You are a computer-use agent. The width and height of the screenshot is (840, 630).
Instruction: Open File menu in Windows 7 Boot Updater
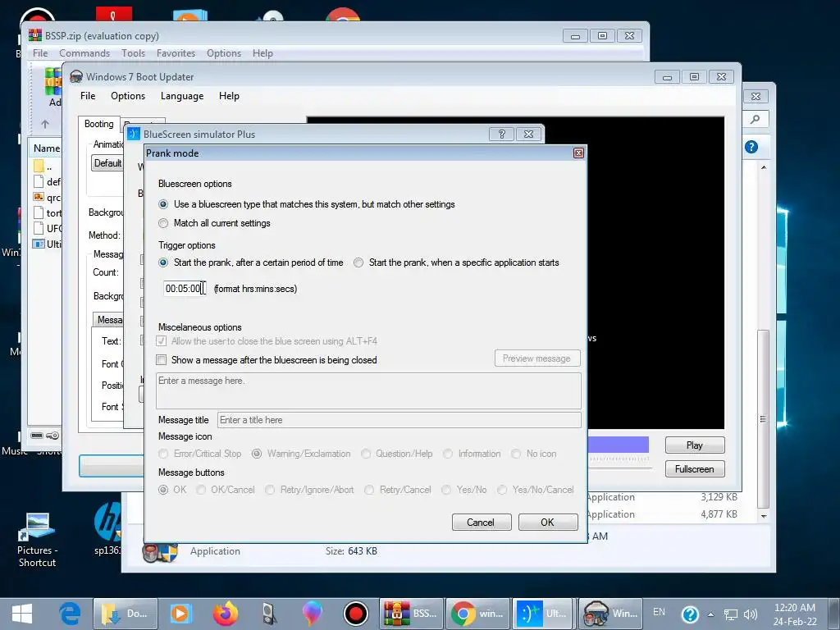[x=88, y=96]
